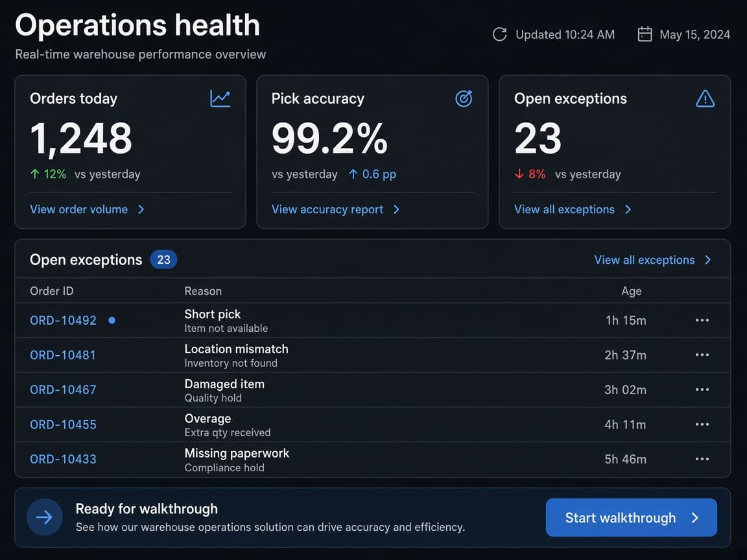Click the 23 count badge beside Open exceptions
The image size is (747, 560).
coord(164,259)
